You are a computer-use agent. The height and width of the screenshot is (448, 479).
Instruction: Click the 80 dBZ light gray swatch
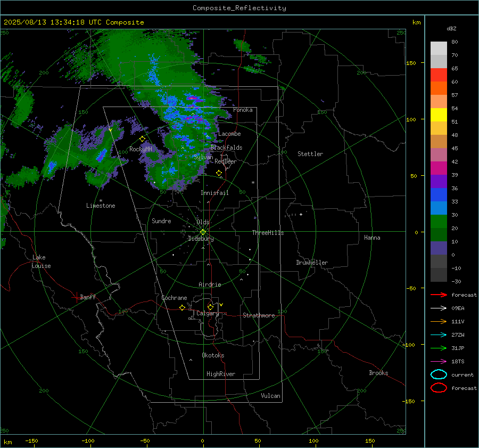pyautogui.click(x=439, y=48)
